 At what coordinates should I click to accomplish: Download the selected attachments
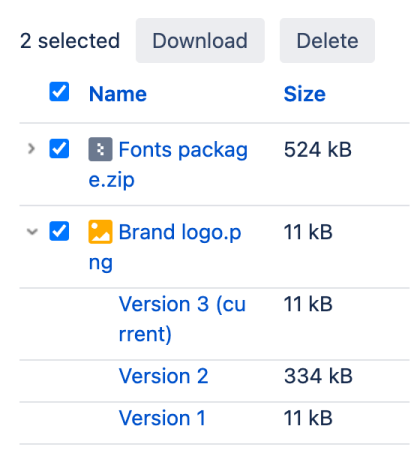tap(200, 41)
